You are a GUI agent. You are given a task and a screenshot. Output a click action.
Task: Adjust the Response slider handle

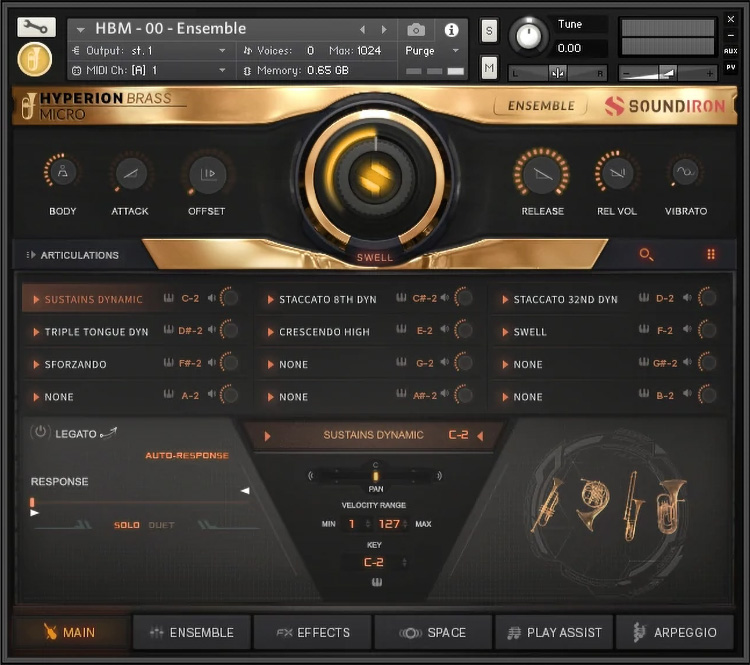[32, 502]
